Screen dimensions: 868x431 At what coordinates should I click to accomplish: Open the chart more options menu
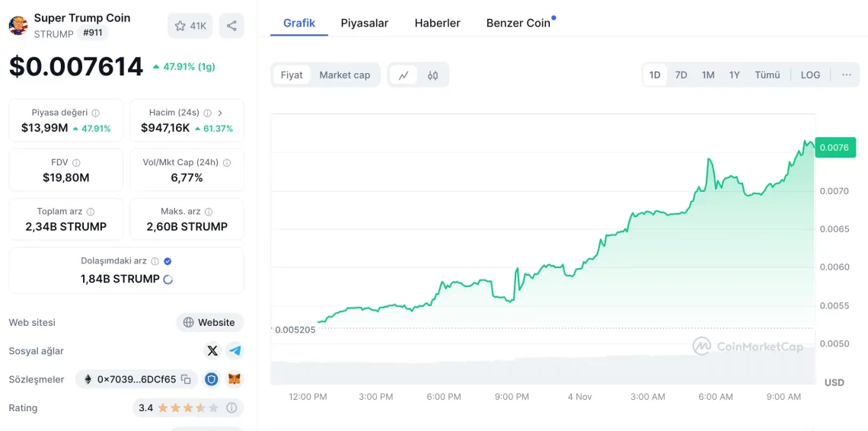pos(846,75)
